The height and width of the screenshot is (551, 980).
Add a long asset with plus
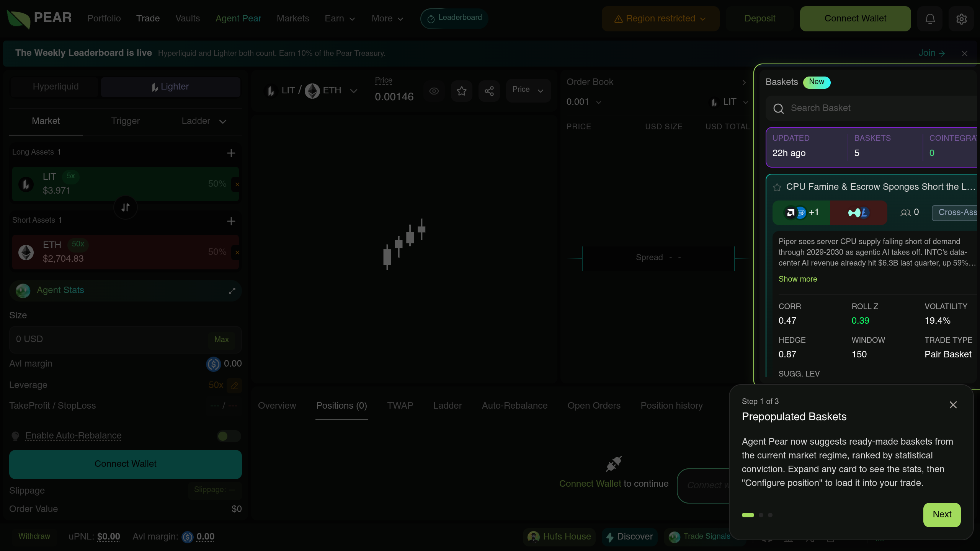click(x=231, y=153)
